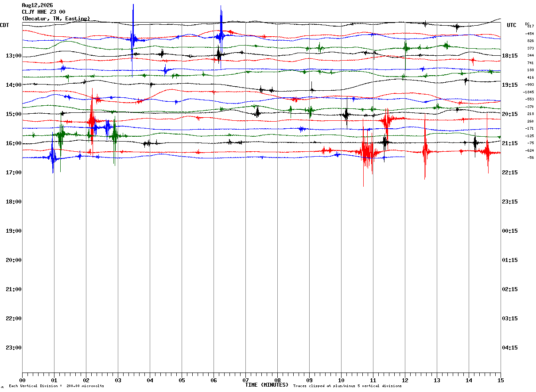The width and height of the screenshot is (536, 392).
Task: Click the 13:00 CDT time label
Action: (14, 56)
